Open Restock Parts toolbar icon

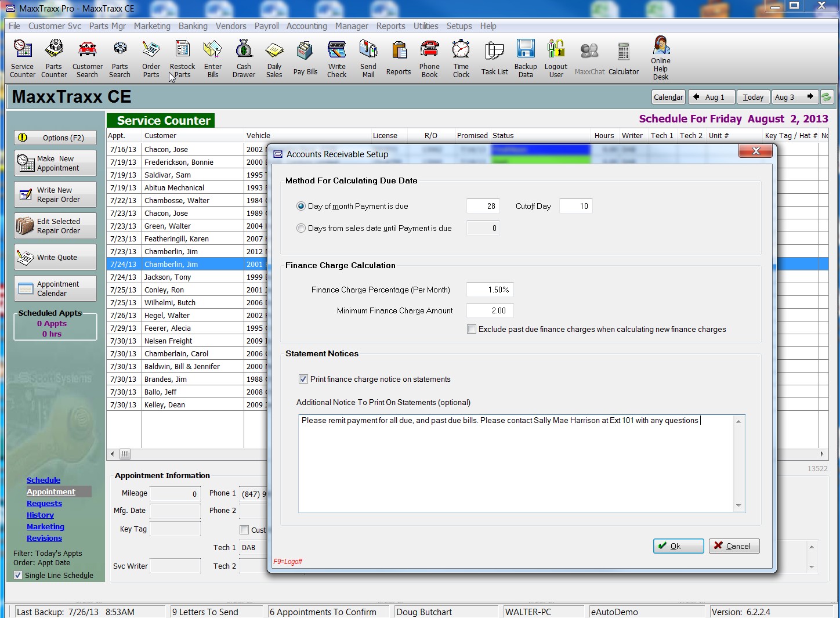182,59
